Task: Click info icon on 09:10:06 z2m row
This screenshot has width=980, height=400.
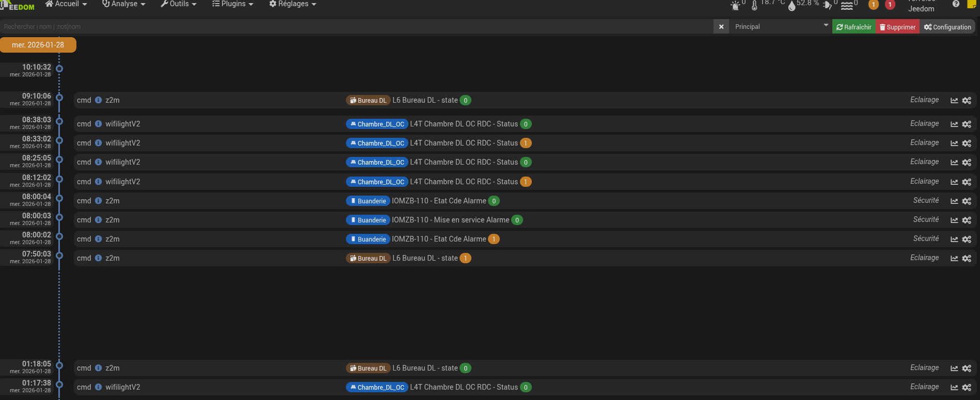Action: (x=98, y=100)
